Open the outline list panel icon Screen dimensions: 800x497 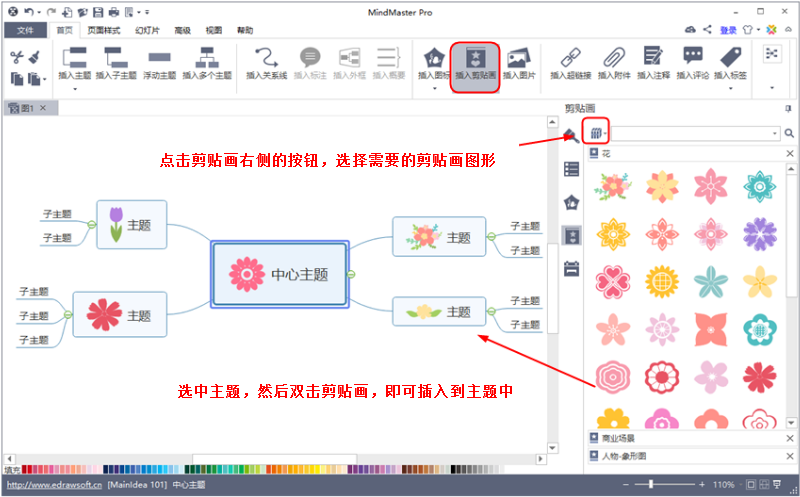pos(571,169)
